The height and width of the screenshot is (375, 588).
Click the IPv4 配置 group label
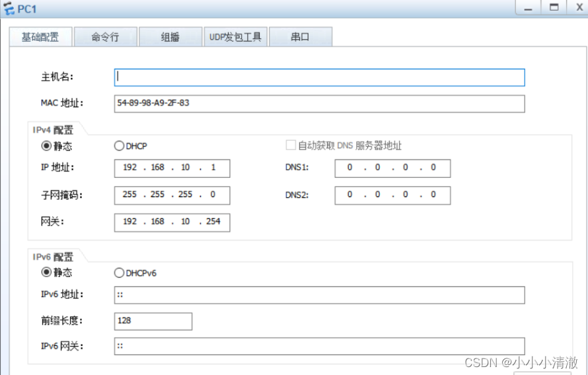(53, 130)
